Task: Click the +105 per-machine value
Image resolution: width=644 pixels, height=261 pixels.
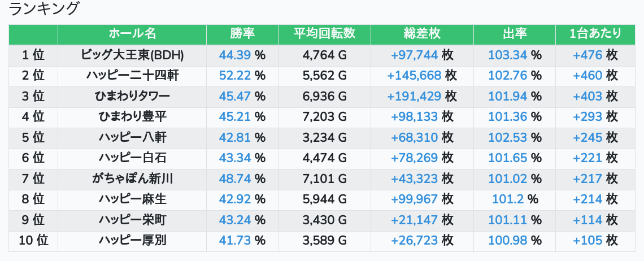Action: [588, 241]
